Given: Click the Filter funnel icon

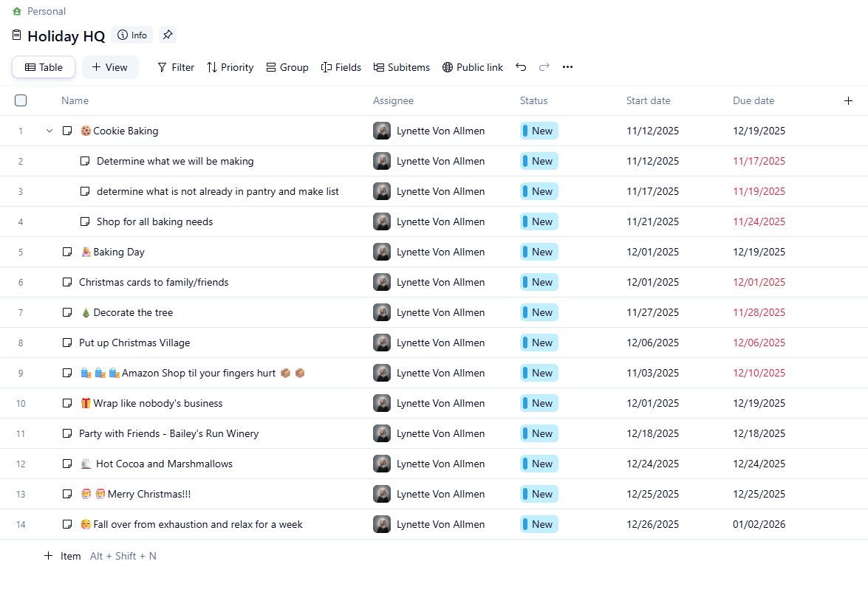Looking at the screenshot, I should click(x=163, y=67).
